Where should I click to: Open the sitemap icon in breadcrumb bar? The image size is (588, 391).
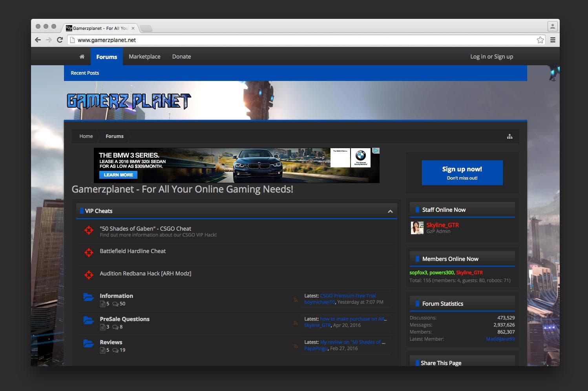click(x=509, y=136)
